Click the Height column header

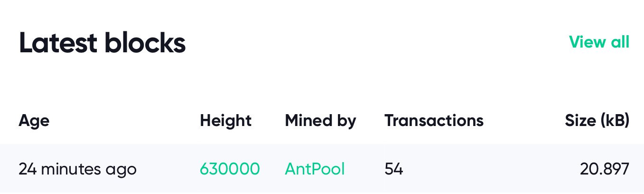225,121
